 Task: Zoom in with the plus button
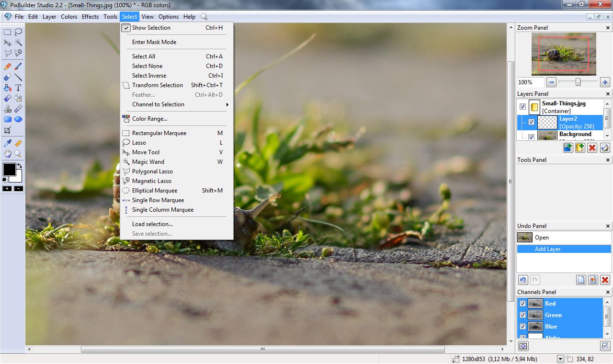coord(605,82)
